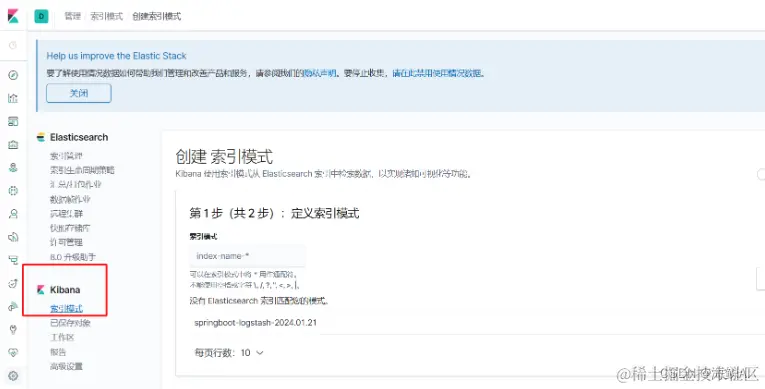This screenshot has width=765, height=389.
Task: Click 第1步 (共2步) step heading
Action: [274, 213]
